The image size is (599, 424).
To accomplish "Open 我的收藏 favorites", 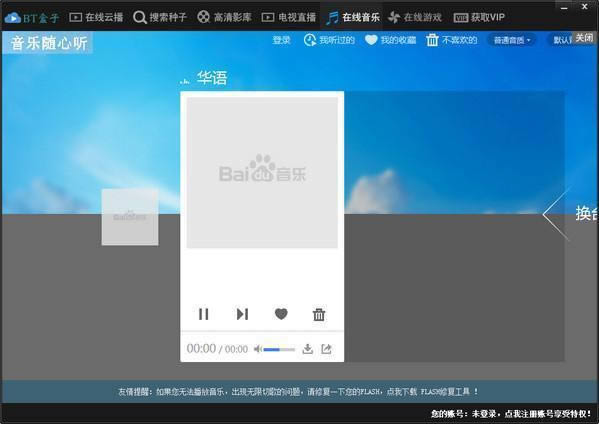I will click(x=390, y=40).
